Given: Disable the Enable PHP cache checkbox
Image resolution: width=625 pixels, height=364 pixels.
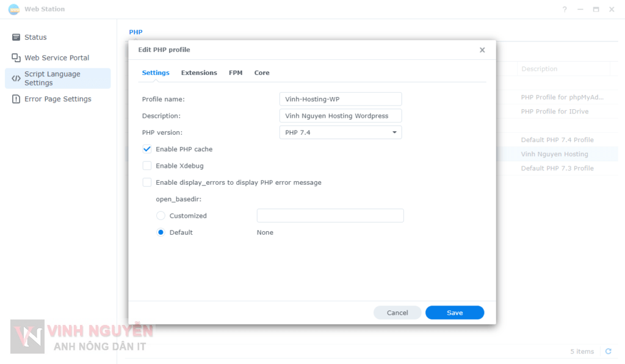Looking at the screenshot, I should click(x=147, y=149).
